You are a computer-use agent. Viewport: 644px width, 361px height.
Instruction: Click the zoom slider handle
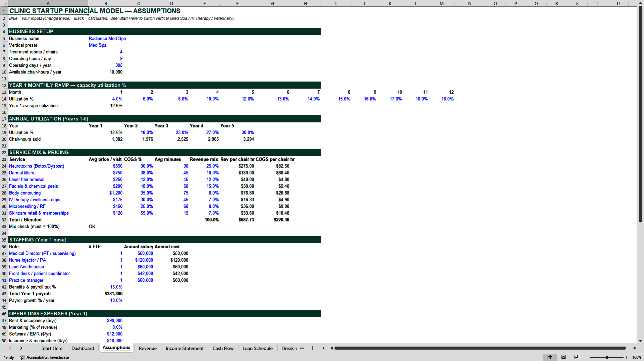tap(607, 357)
